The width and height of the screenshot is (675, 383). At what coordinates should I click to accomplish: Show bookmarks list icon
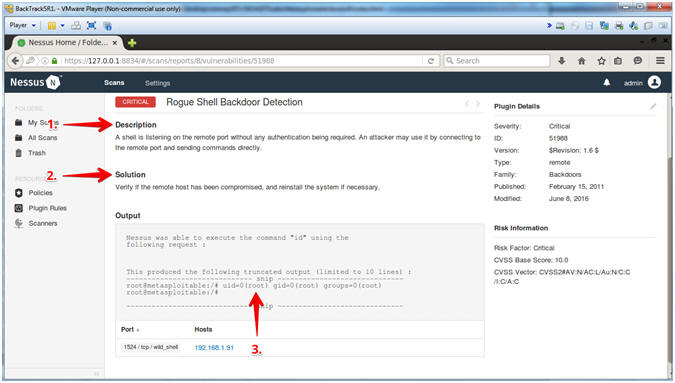tap(618, 61)
